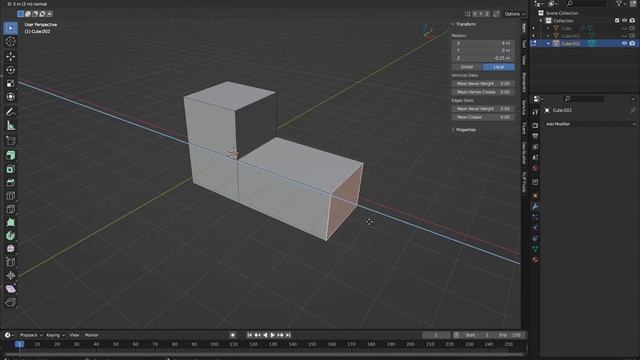The image size is (640, 360).
Task: Toggle Collection exclude checkbox in outliner
Action: coord(617,20)
